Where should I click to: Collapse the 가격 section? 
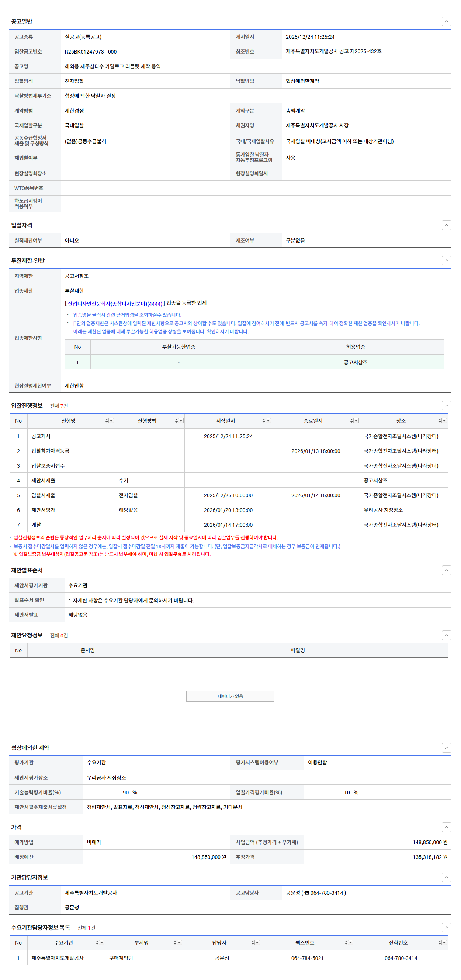[446, 827]
